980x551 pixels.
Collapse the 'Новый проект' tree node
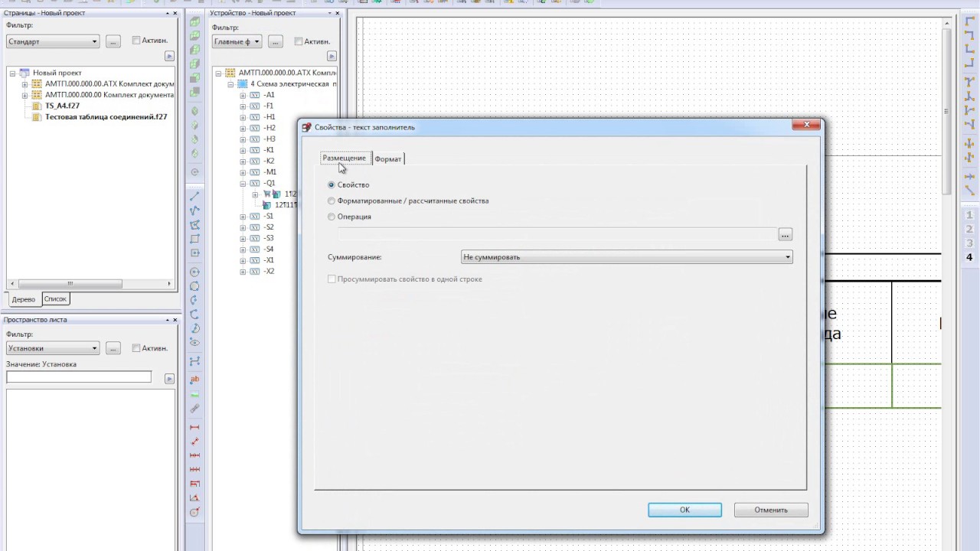coord(13,73)
